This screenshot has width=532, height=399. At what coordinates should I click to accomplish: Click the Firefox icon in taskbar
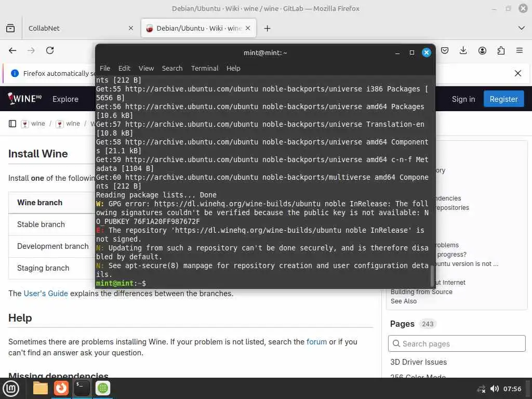[61, 388]
